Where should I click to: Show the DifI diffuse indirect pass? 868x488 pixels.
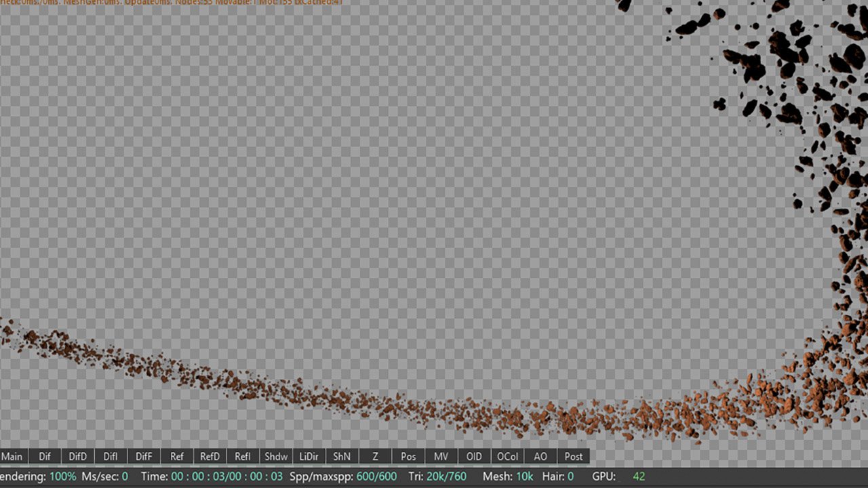(x=111, y=457)
